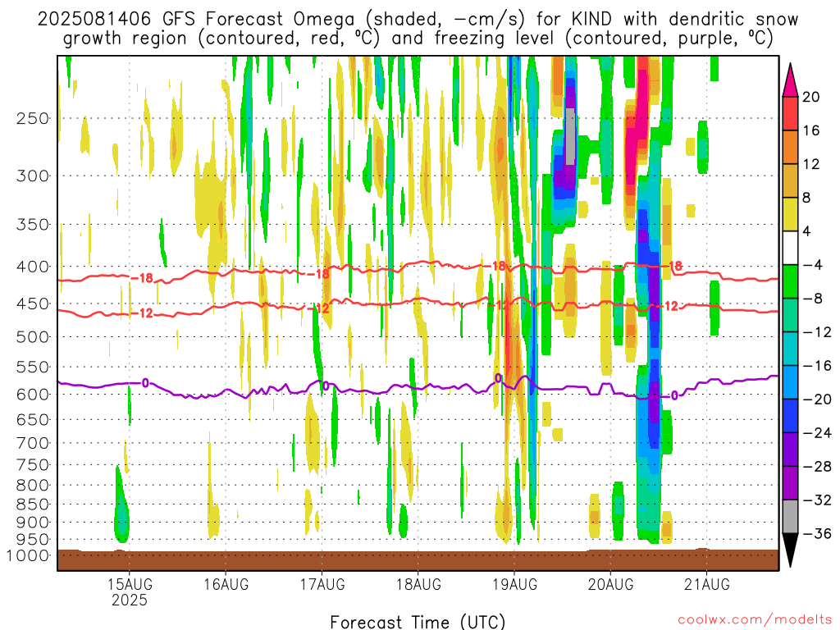Click the 800 pressure level label
This screenshot has width=840, height=630.
point(33,486)
